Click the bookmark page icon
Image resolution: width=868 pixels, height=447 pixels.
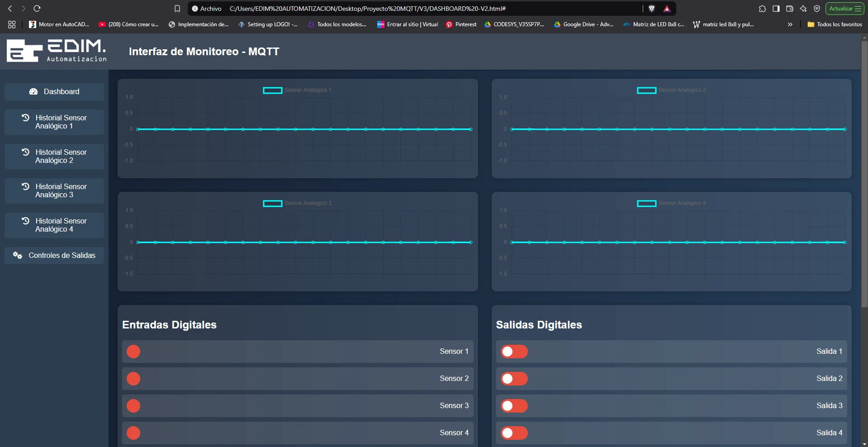click(x=177, y=9)
